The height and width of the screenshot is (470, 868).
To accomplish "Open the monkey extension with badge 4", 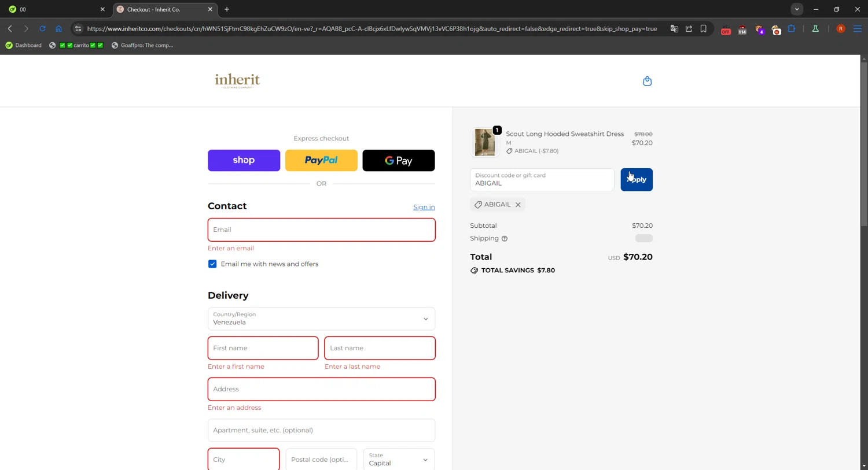I will 759,29.
